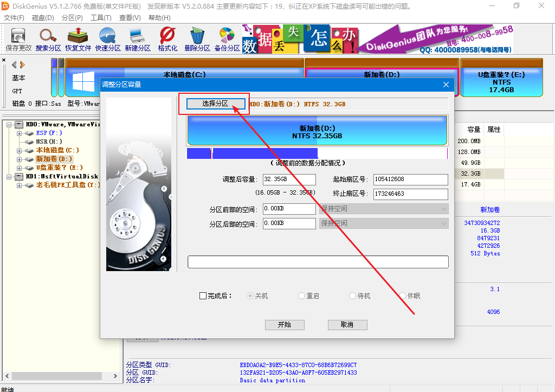The image size is (555, 392).
Task: Click the Start (开始) button in the dialog
Action: pos(285,325)
